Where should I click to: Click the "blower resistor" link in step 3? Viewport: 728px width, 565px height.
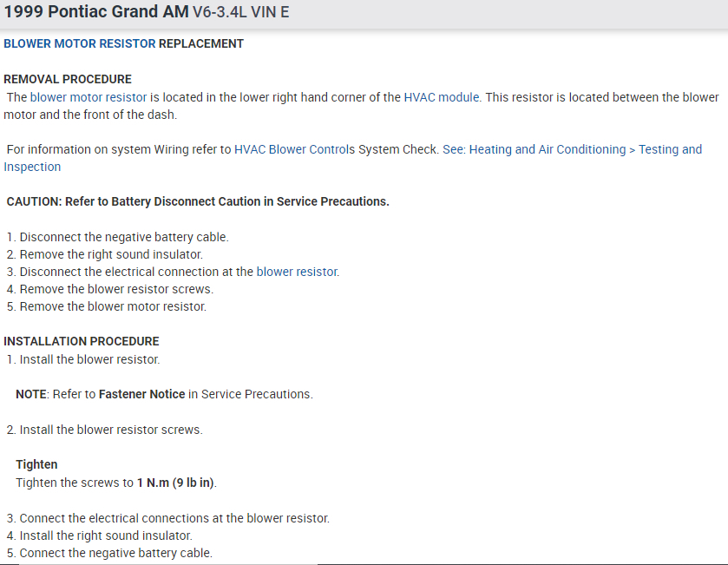click(297, 272)
